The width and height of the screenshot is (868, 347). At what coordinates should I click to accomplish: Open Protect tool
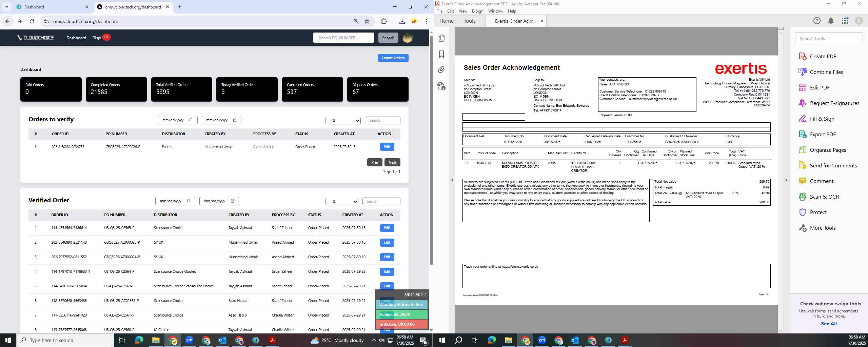click(x=813, y=212)
